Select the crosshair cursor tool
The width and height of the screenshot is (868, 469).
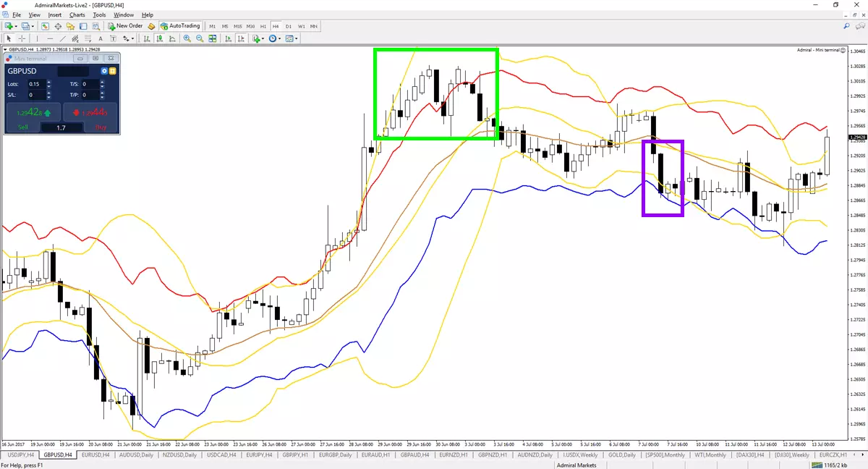[x=22, y=38]
